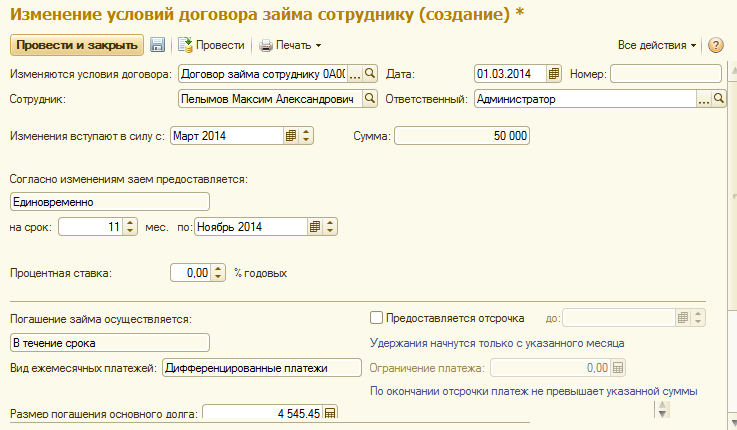This screenshot has height=430, width=737.
Task: Open the Все действия dropdown menu
Action: [x=657, y=45]
